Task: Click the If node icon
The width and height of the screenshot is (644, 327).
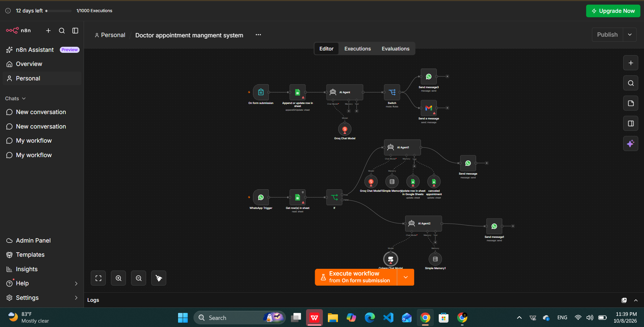Action: pos(334,197)
